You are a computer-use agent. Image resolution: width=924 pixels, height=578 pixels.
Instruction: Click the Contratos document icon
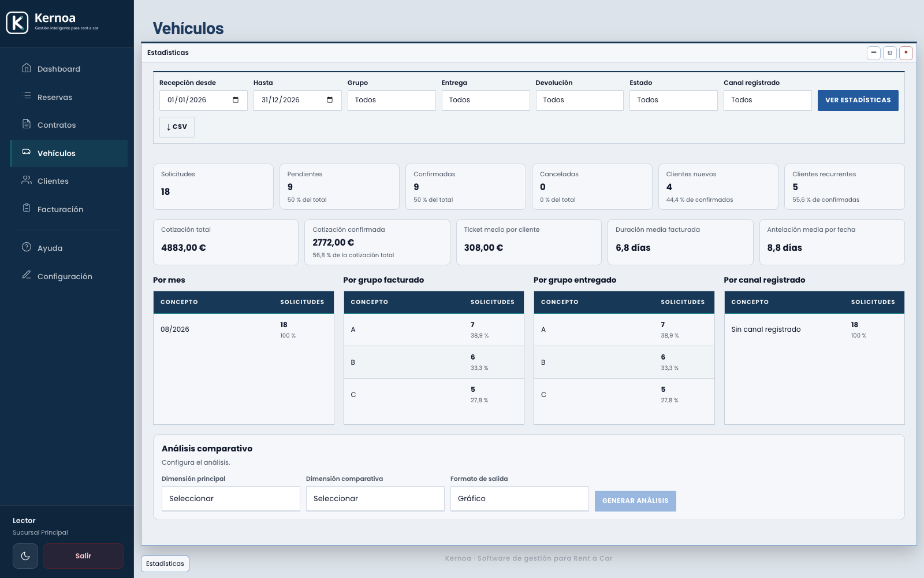(27, 124)
